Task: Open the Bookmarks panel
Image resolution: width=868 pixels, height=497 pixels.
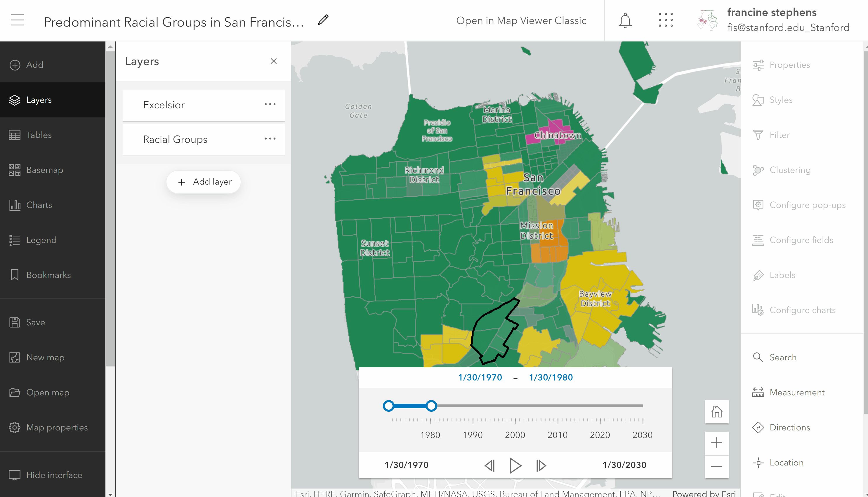Action: pos(48,275)
